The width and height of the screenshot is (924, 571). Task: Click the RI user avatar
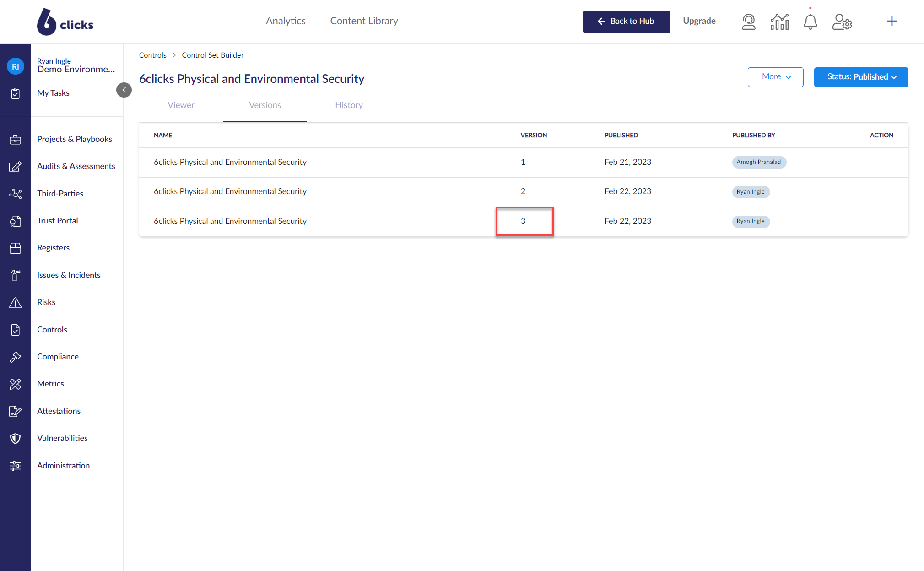tap(16, 66)
